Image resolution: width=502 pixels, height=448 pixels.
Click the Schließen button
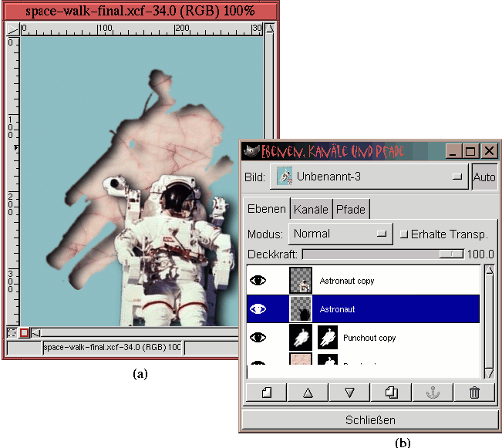[x=369, y=420]
